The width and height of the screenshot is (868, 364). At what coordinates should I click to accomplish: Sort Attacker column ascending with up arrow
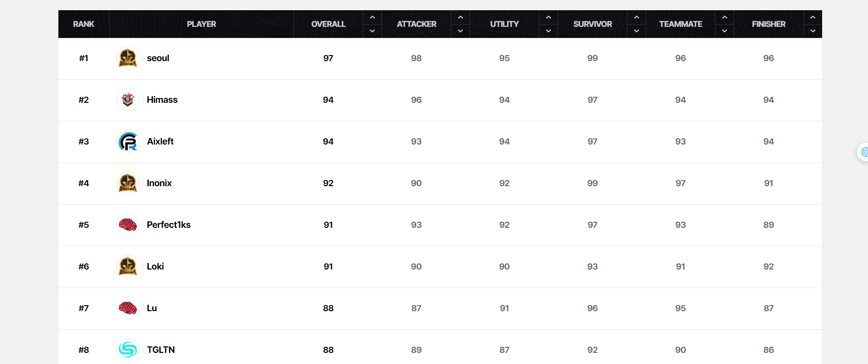coord(460,18)
